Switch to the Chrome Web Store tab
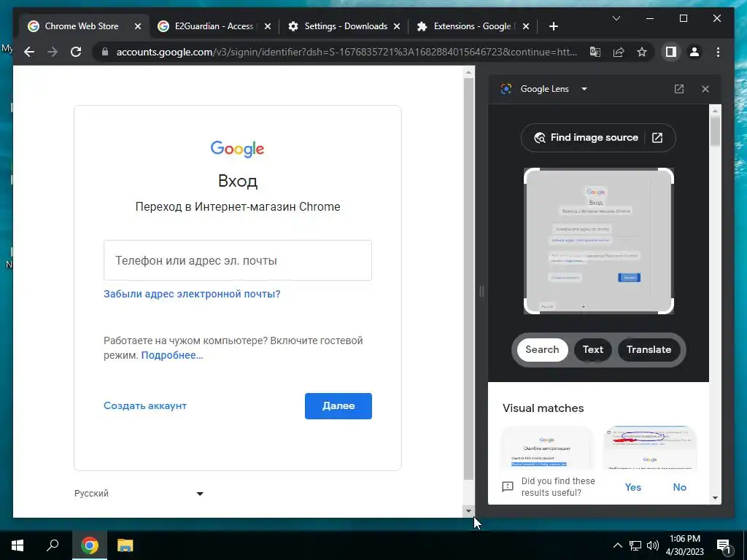The height and width of the screenshot is (560, 747). 82,26
